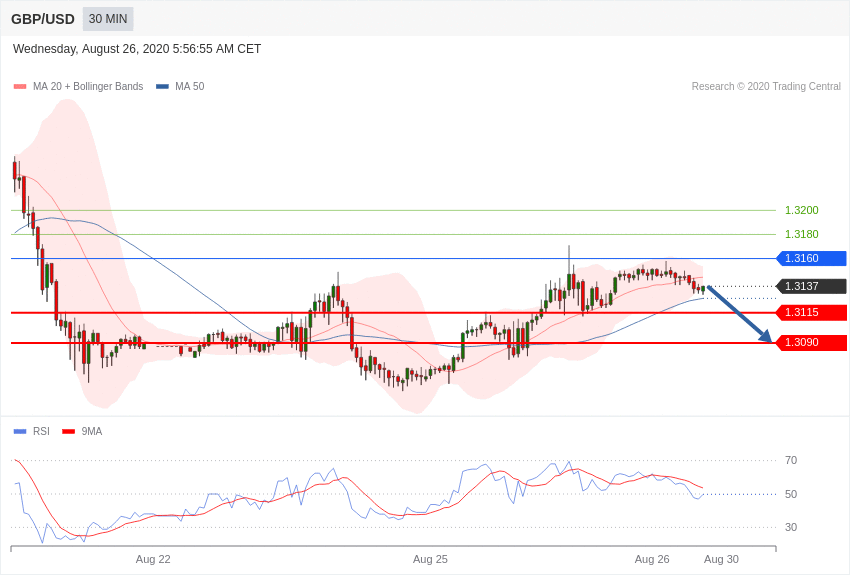Screen dimensions: 850x576
Task: Click the RSI blue legend swatch
Action: (x=20, y=431)
